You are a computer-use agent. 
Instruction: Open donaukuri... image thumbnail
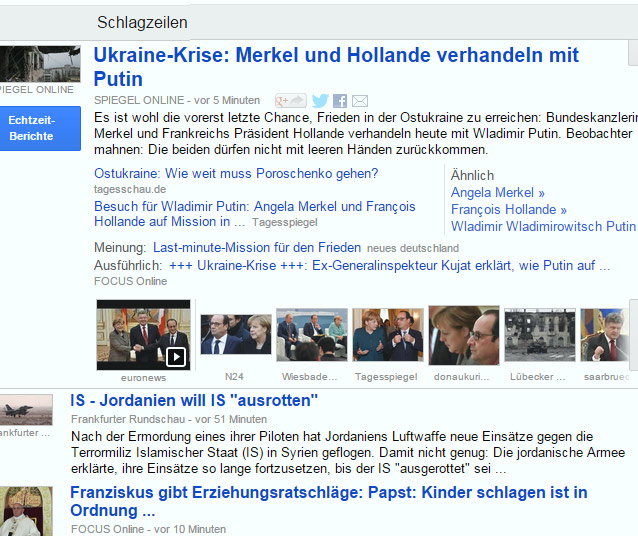464,335
